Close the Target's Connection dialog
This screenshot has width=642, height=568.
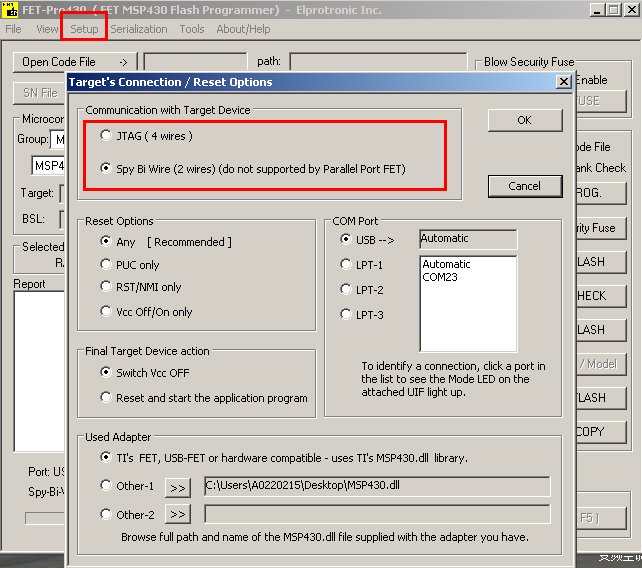tap(564, 81)
